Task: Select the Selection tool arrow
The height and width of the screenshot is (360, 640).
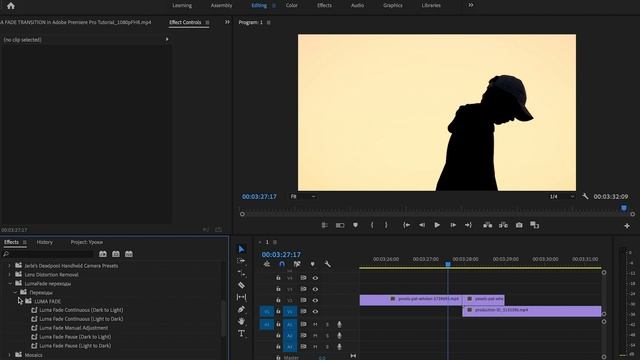Action: click(x=241, y=249)
